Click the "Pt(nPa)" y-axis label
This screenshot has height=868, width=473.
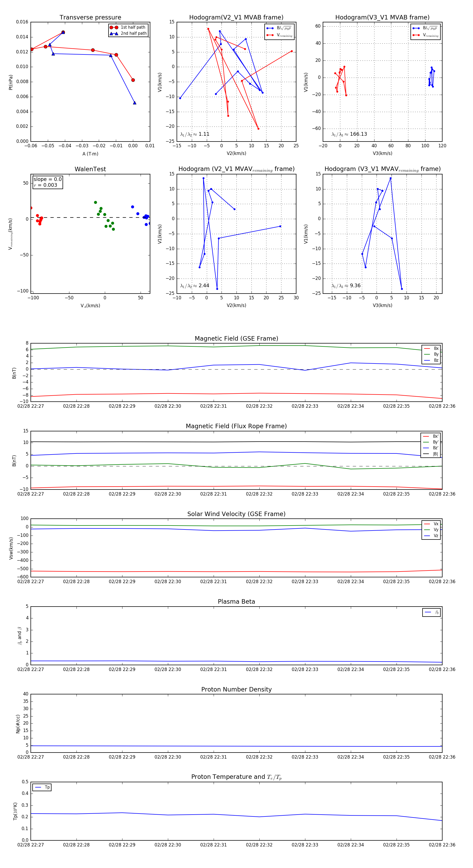[x=11, y=82]
